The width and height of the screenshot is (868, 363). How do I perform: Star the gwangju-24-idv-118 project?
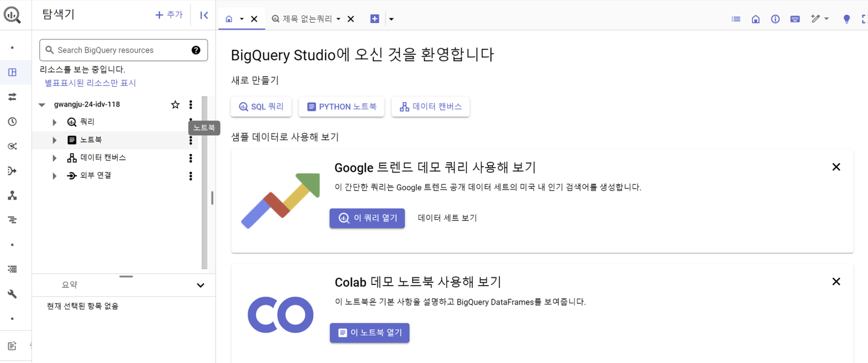click(x=175, y=105)
